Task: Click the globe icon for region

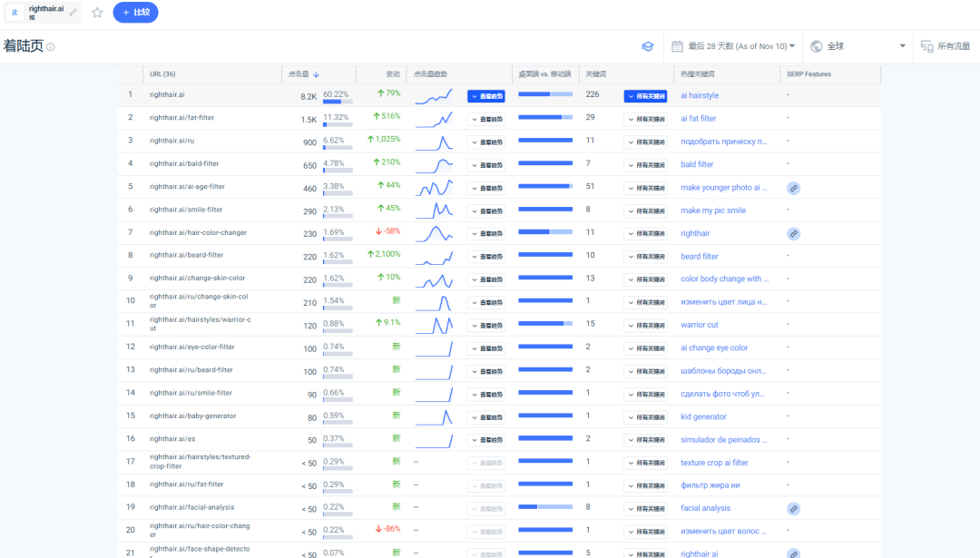Action: [x=817, y=46]
